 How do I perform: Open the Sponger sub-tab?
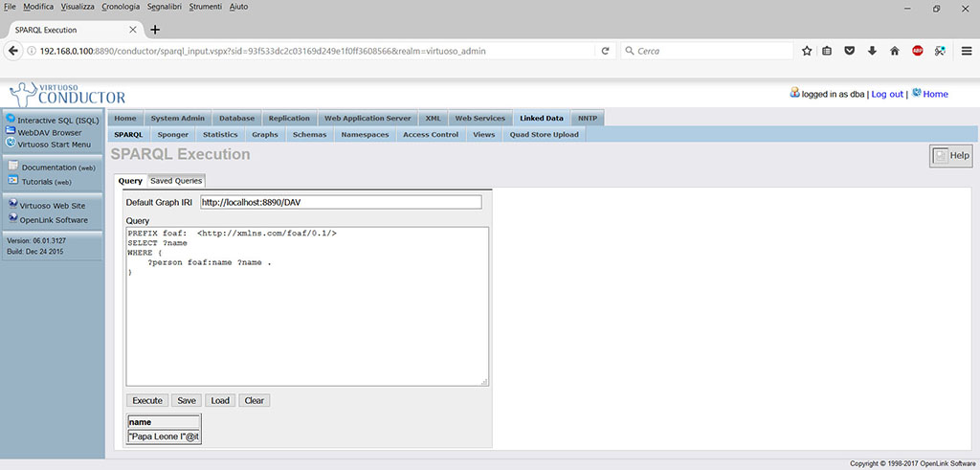point(173,134)
